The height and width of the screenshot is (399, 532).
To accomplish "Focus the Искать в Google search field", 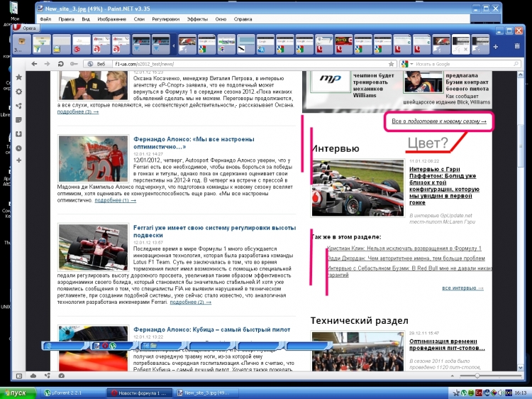I will click(463, 64).
